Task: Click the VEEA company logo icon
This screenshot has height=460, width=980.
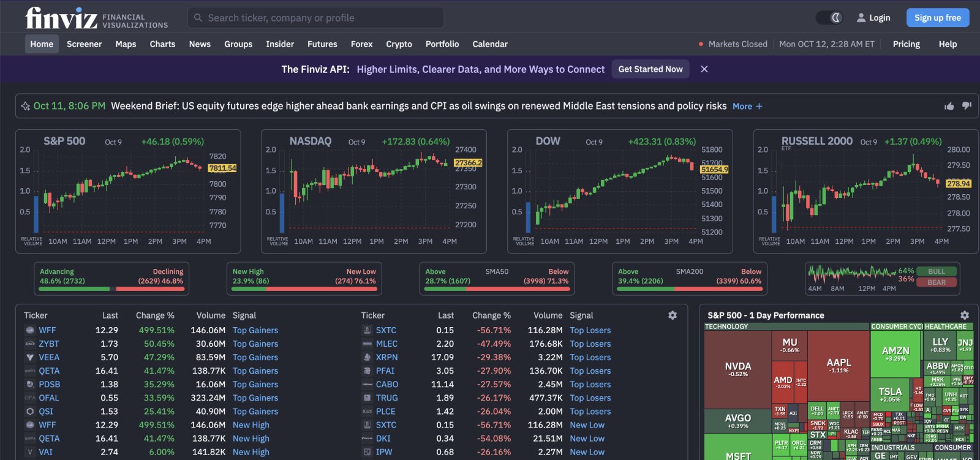Action: click(29, 357)
